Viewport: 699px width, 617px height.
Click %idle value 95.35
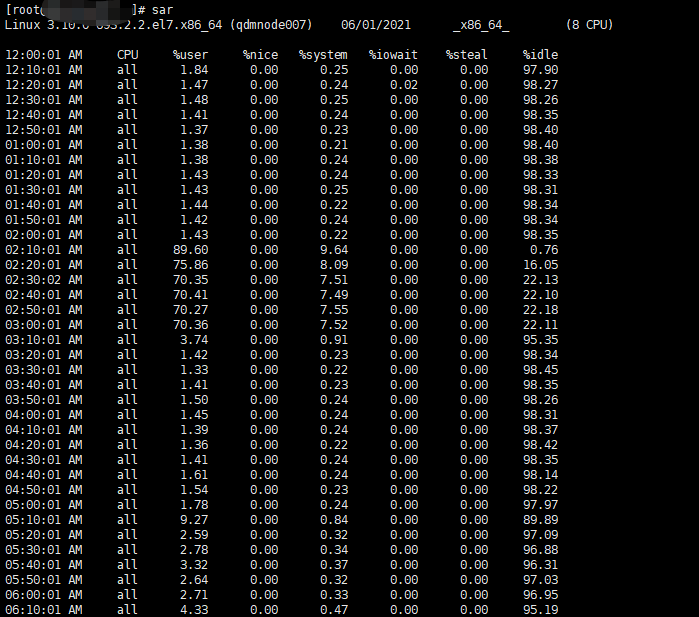(x=540, y=340)
